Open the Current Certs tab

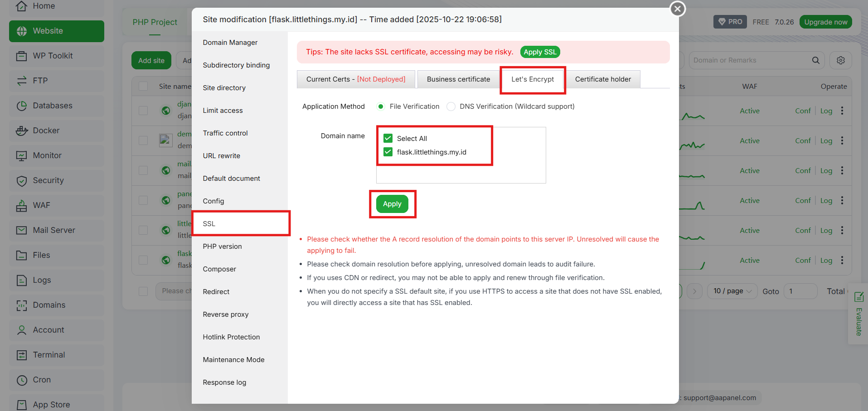(356, 79)
